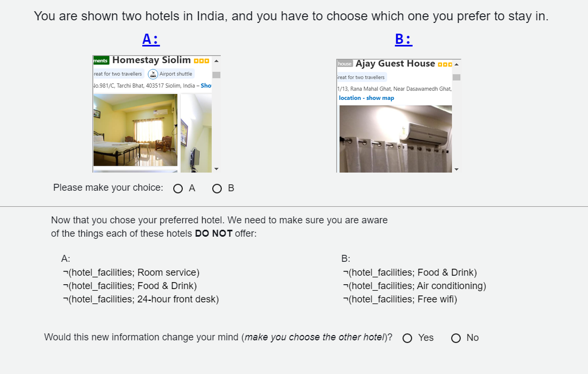588x374 pixels.
Task: Select Yes to change your mind
Action: click(x=407, y=338)
